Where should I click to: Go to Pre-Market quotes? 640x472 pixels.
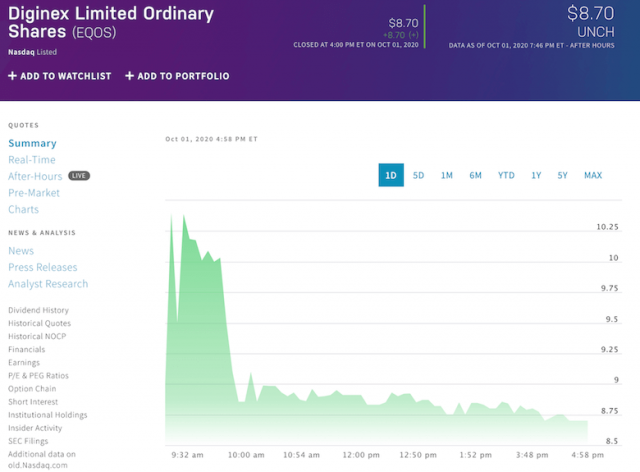click(34, 193)
